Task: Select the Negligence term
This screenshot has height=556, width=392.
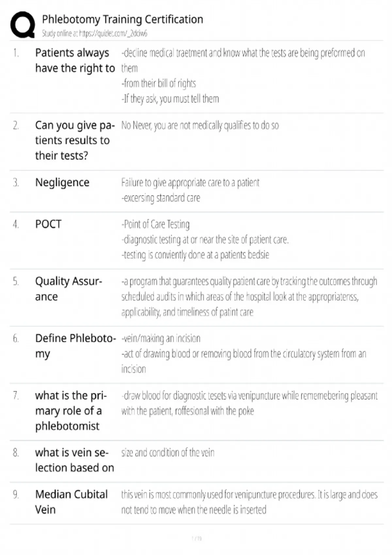Action: pyautogui.click(x=62, y=182)
